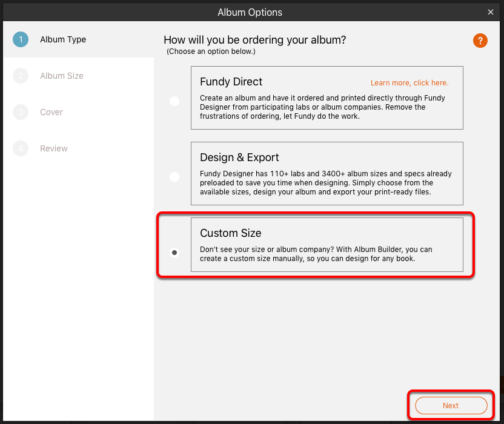Click the Custom Size heading
The image size is (504, 424).
(x=230, y=233)
